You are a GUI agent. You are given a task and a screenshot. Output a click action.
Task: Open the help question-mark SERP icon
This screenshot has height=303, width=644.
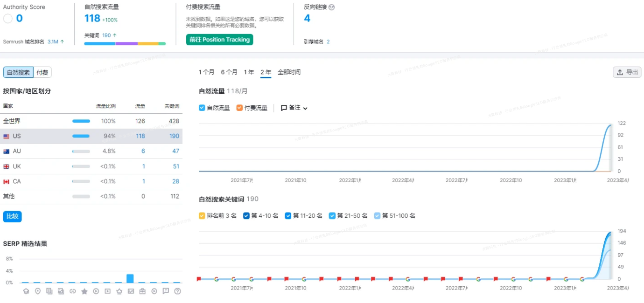pos(177,290)
